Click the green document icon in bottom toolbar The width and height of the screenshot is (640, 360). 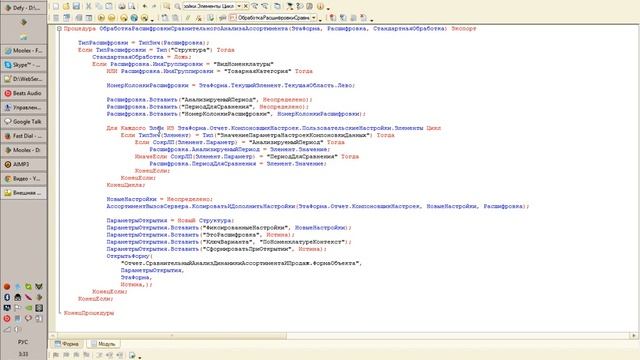click(x=132, y=355)
